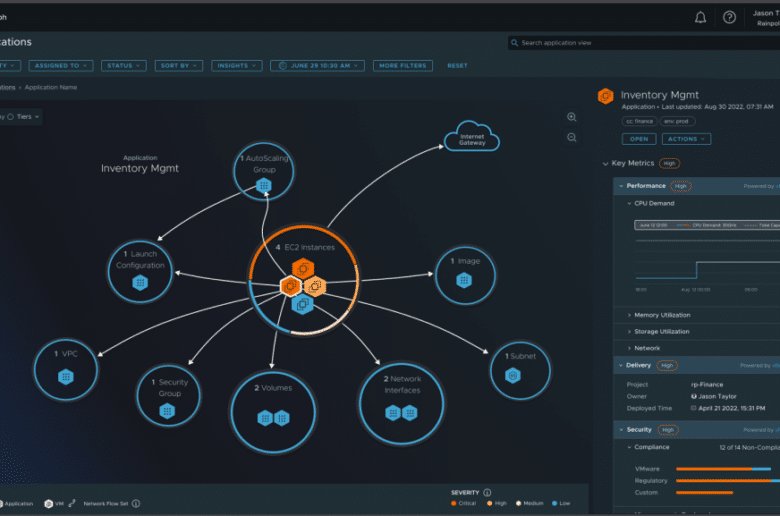Select the Security Group hexagon icon
780x516 pixels.
pyautogui.click(x=167, y=411)
